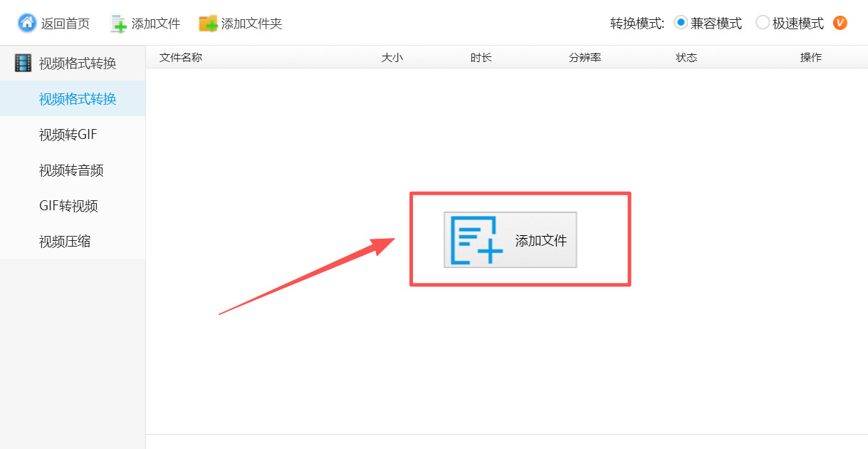Click the 状态 column header
Screen dimensions: 868x449
686,58
